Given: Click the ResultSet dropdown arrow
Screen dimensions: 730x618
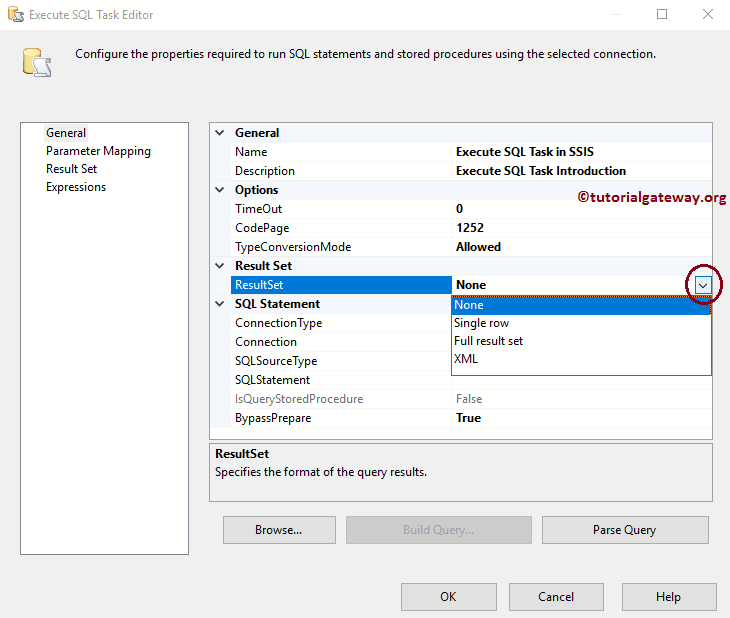Looking at the screenshot, I should [x=703, y=285].
